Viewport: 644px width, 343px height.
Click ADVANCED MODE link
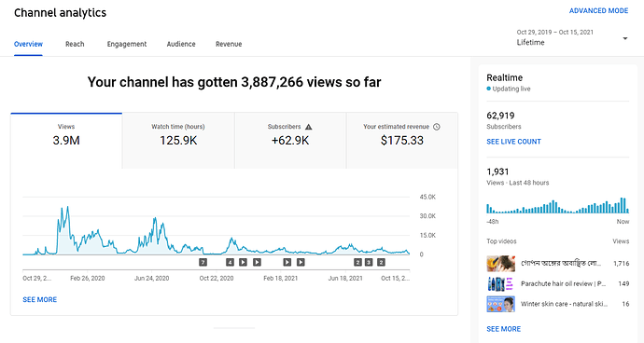pos(598,10)
